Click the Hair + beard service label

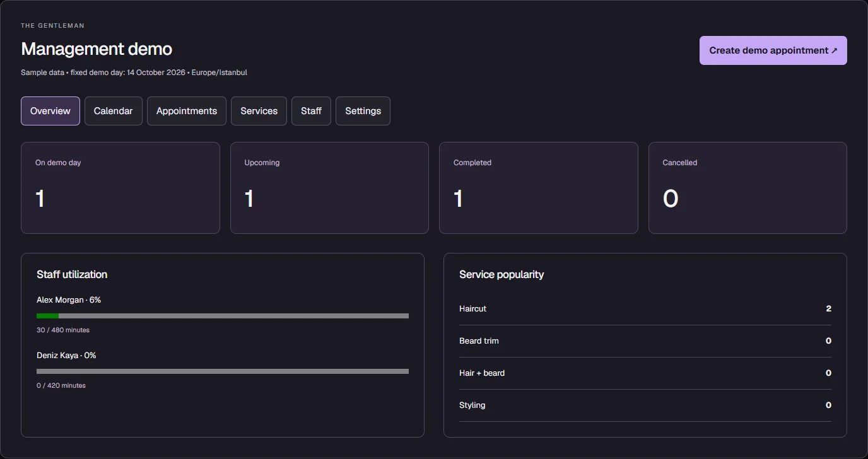click(482, 373)
